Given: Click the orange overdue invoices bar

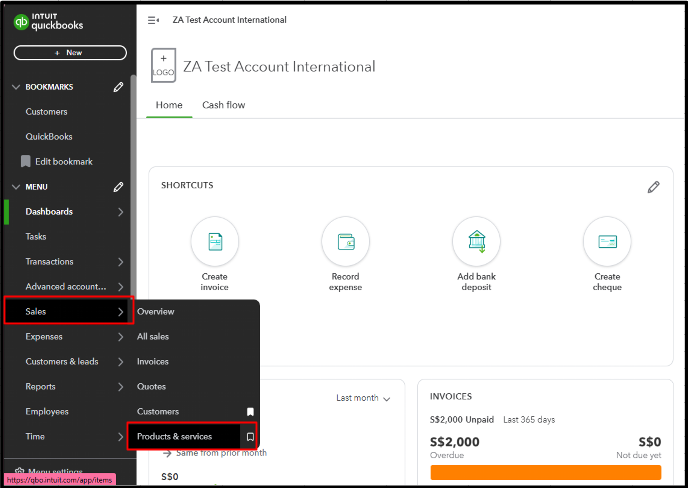Looking at the screenshot, I should [x=546, y=473].
